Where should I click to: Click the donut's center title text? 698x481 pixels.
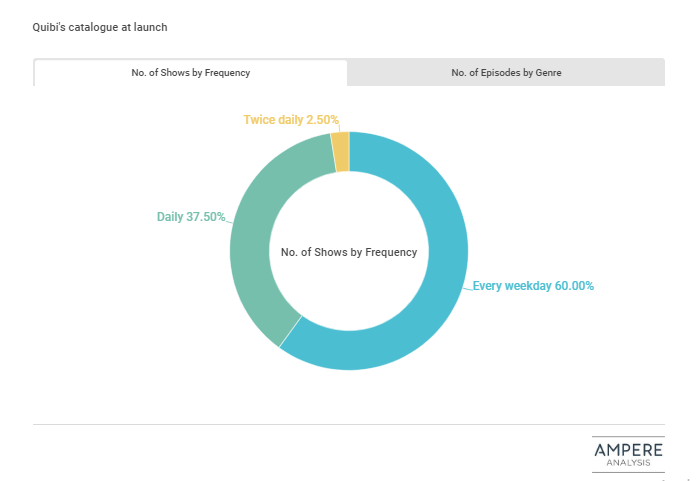click(349, 252)
